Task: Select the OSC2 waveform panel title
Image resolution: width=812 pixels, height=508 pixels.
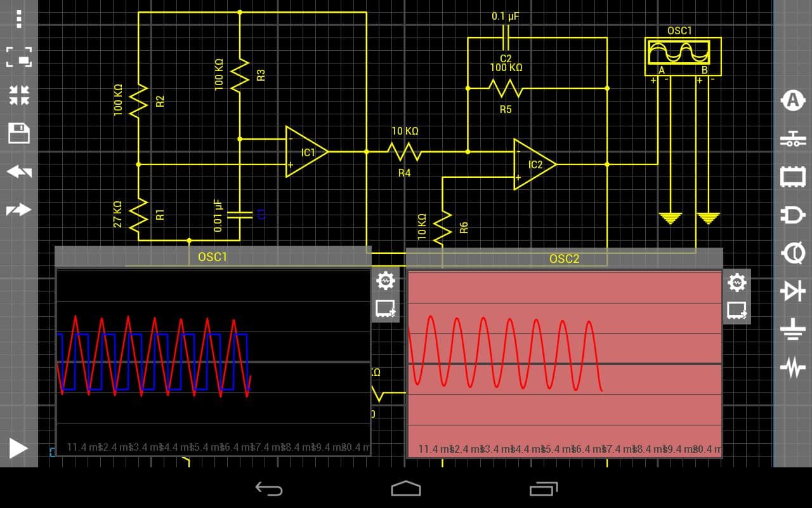Action: [564, 258]
